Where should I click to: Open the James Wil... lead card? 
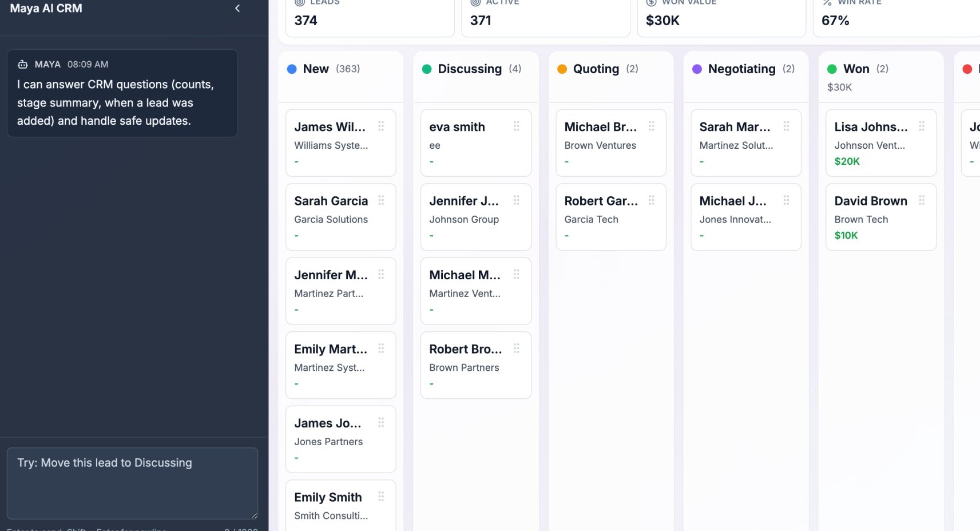(x=341, y=143)
